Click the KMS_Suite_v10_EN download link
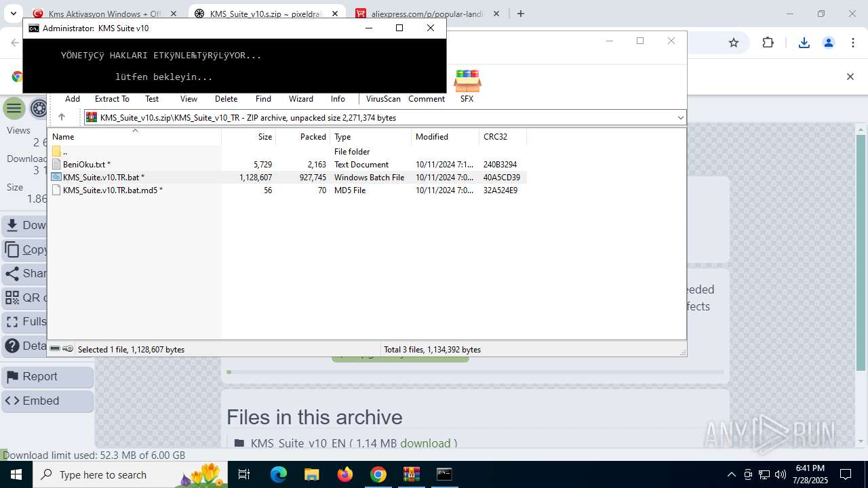Viewport: 868px width, 488px height. pos(425,443)
